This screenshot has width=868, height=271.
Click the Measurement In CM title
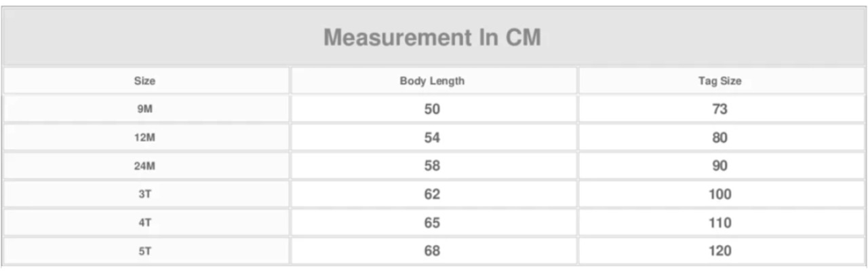(432, 37)
